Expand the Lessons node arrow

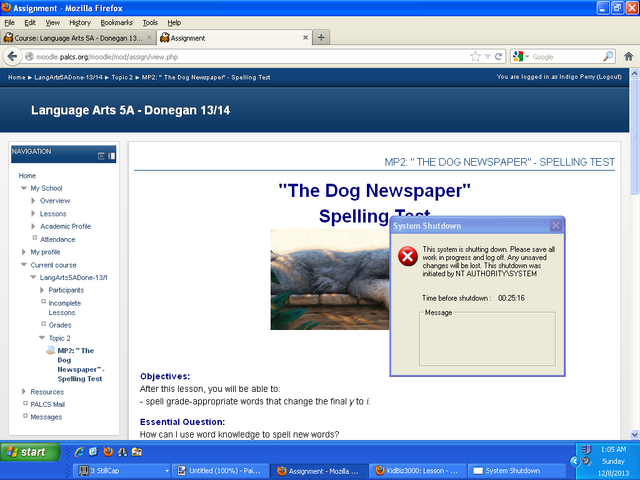tap(33, 213)
